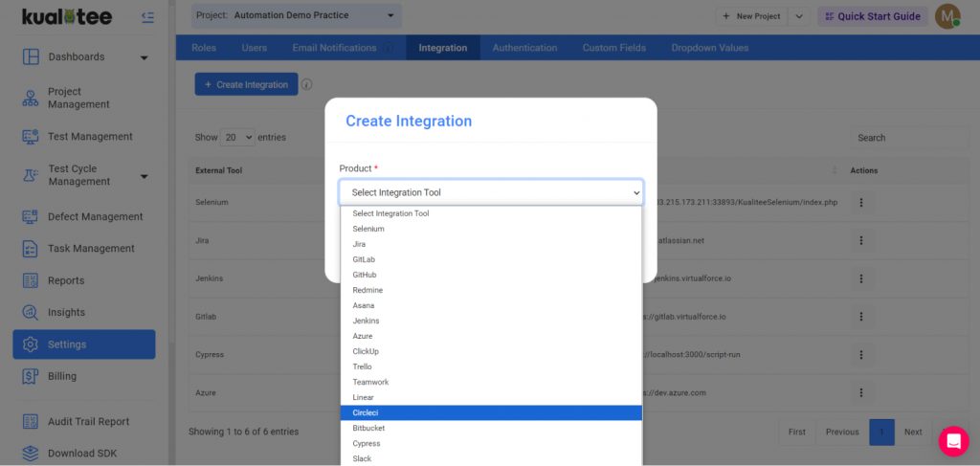Viewport: 980px width, 466px height.
Task: Open the Task Management icon
Action: 31,249
